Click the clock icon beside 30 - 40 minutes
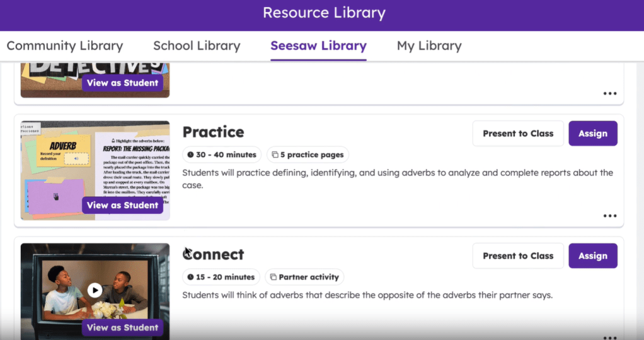 pos(190,155)
